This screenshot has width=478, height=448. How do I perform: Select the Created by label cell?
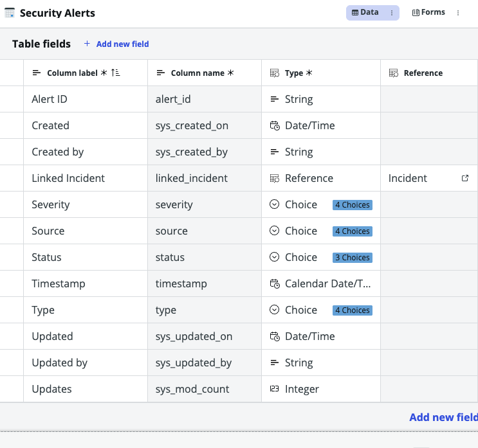(x=86, y=152)
